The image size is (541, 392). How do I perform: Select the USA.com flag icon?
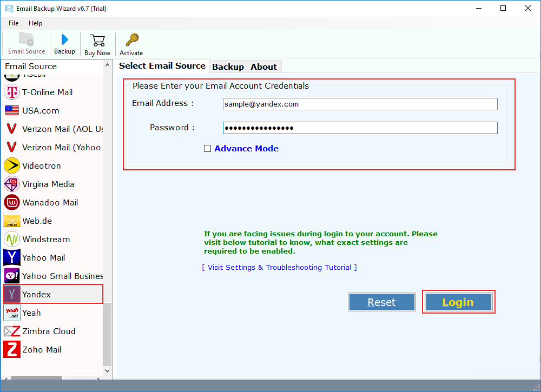click(12, 110)
